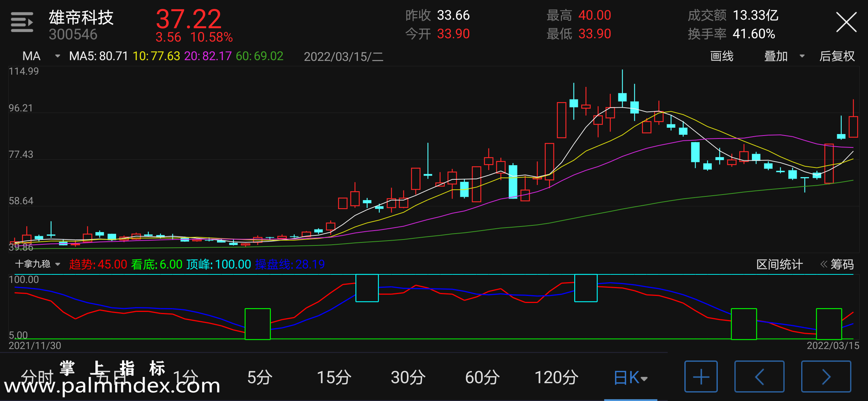Open 区间统计 range statistics
868x401 pixels.
(x=779, y=264)
